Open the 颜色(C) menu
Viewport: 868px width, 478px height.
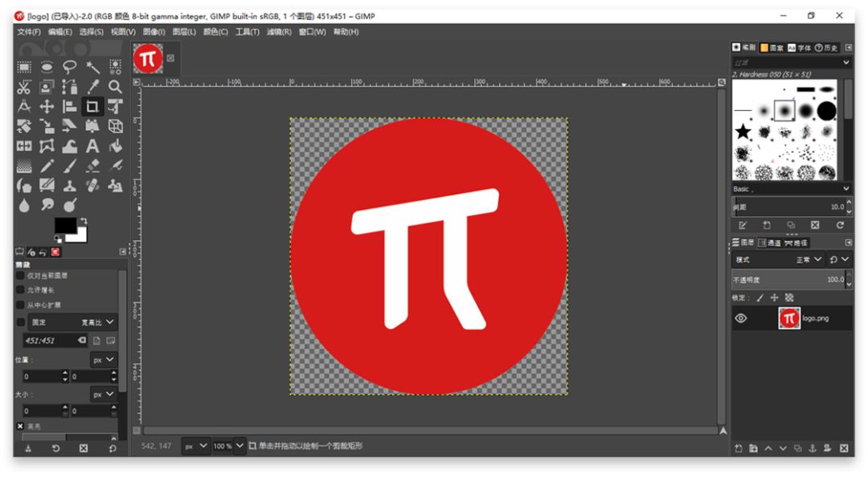(x=215, y=32)
